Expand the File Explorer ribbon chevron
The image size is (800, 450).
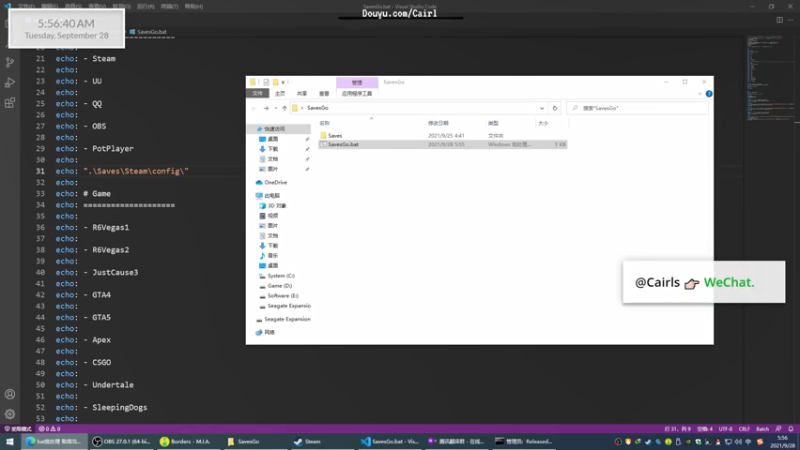[699, 94]
